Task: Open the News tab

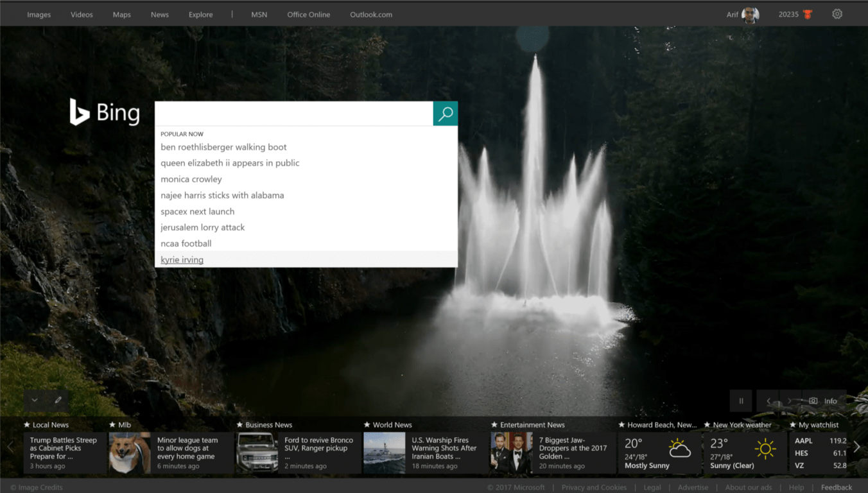Action: click(x=160, y=15)
